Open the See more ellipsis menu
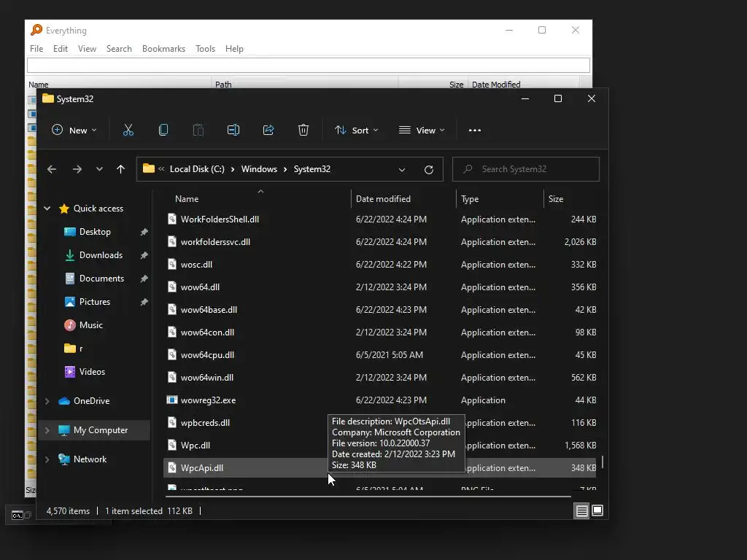This screenshot has width=747, height=560. point(474,130)
